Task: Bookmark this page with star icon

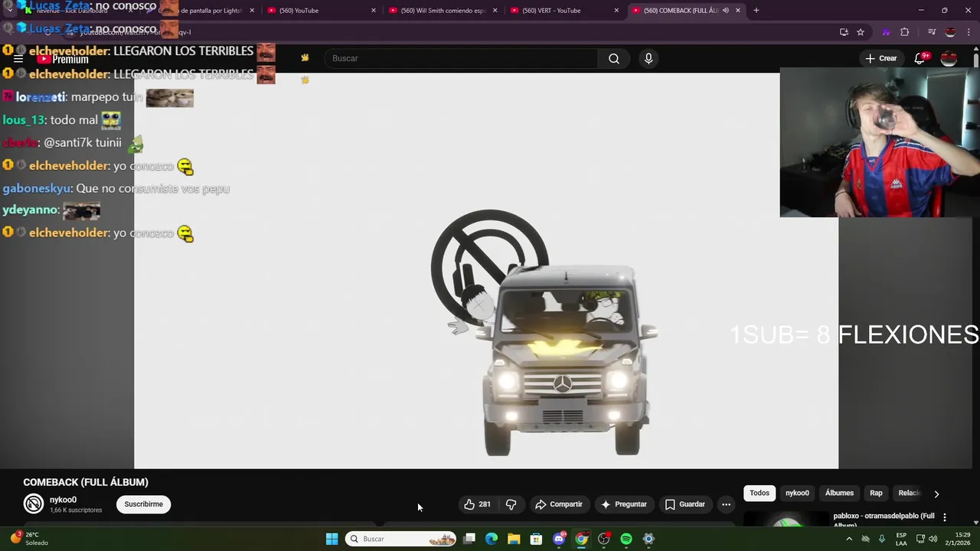Action: tap(861, 32)
